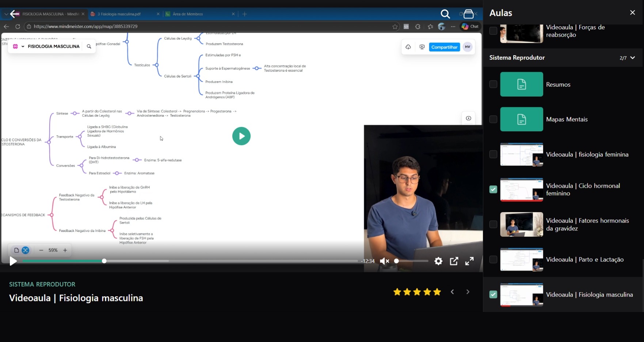This screenshot has height=342, width=644.
Task: Zoom in the mind map with plus
Action: tap(65, 250)
